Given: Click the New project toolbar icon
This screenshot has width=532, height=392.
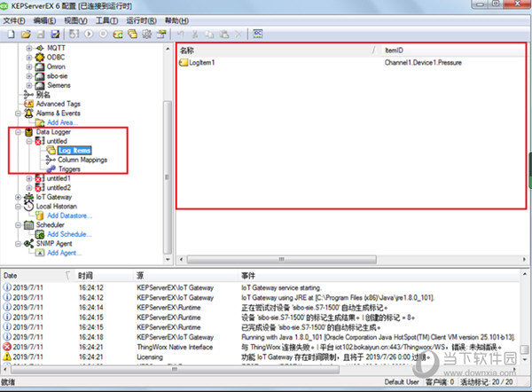Looking at the screenshot, I should [12, 34].
